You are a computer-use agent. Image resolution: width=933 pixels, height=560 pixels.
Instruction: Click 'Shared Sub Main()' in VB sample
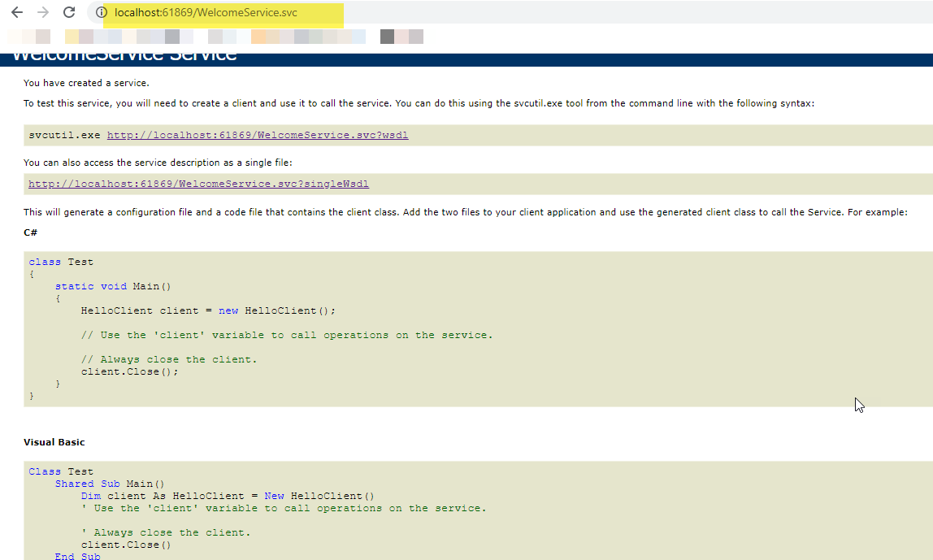tap(110, 484)
